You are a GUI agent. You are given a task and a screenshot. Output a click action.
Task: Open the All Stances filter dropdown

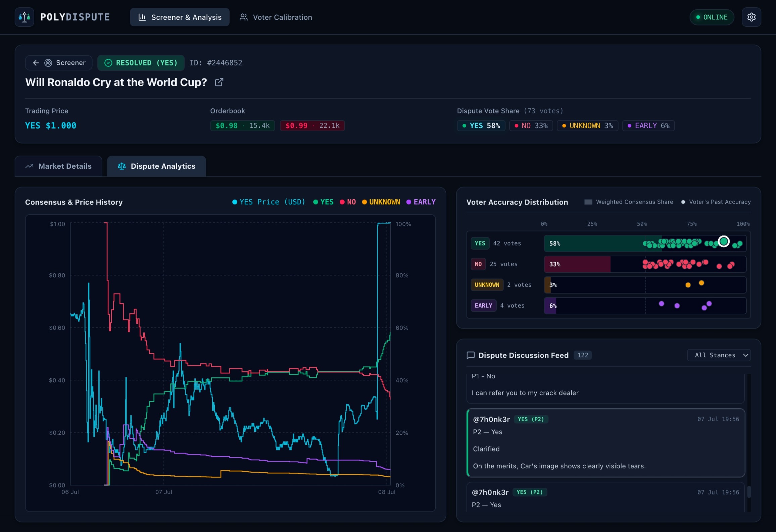pos(719,355)
